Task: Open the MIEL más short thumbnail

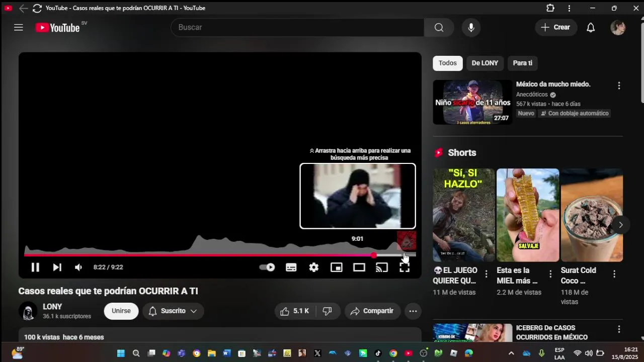Action: coord(528,215)
